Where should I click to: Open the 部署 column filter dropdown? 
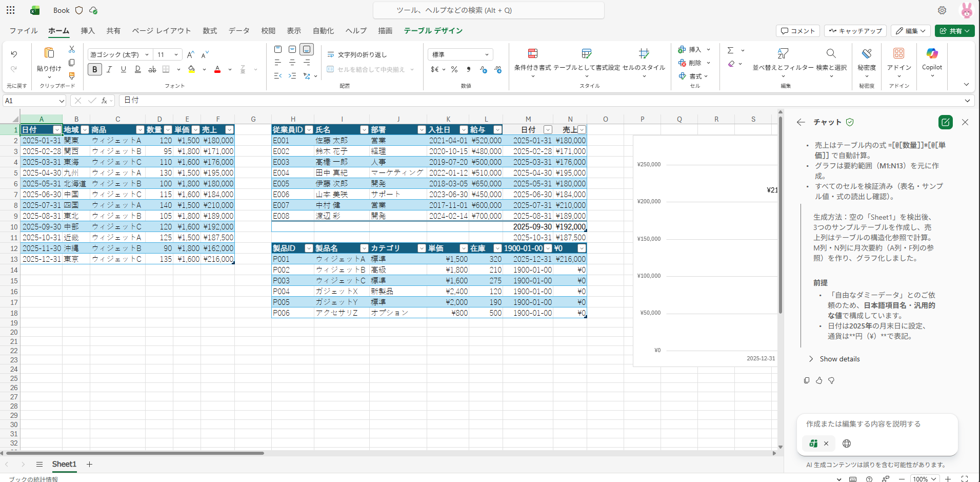point(422,130)
